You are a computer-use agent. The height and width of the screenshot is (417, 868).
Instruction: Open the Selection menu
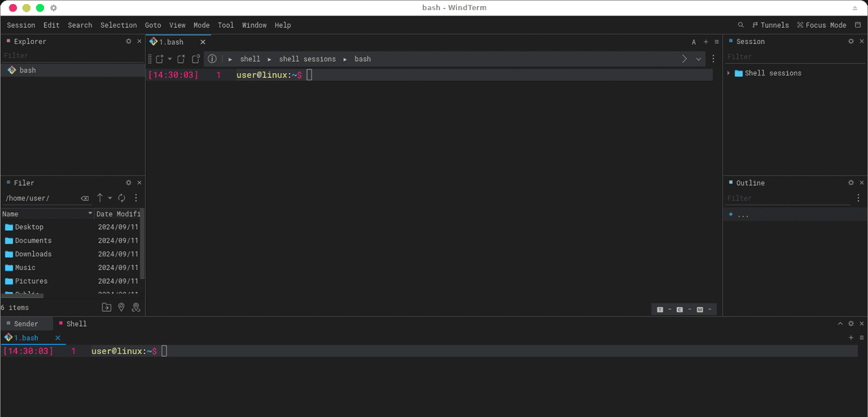point(119,25)
